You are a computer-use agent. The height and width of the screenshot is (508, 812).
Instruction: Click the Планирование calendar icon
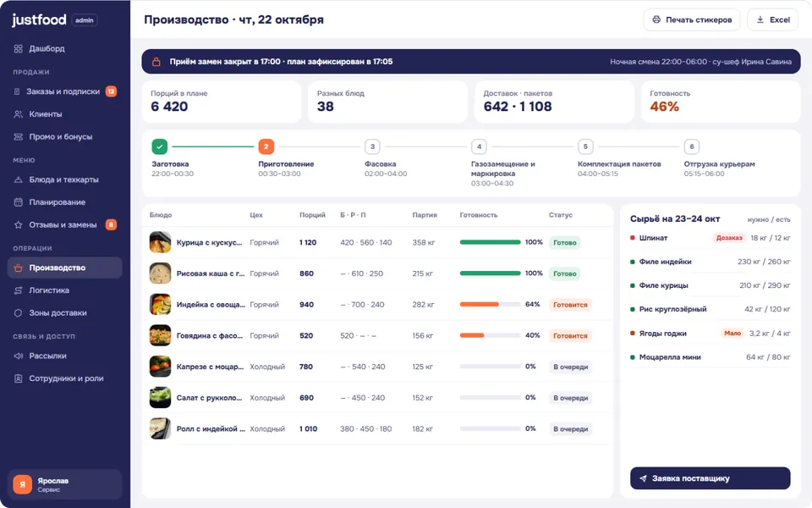(18, 202)
